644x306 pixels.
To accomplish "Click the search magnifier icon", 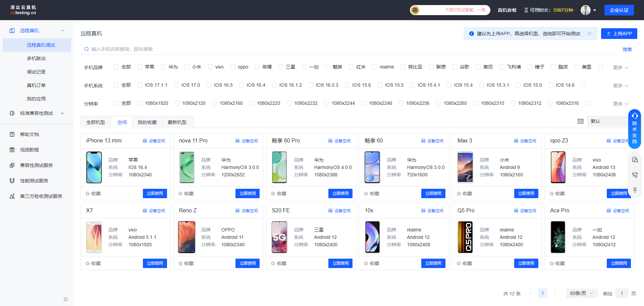I will (x=87, y=49).
